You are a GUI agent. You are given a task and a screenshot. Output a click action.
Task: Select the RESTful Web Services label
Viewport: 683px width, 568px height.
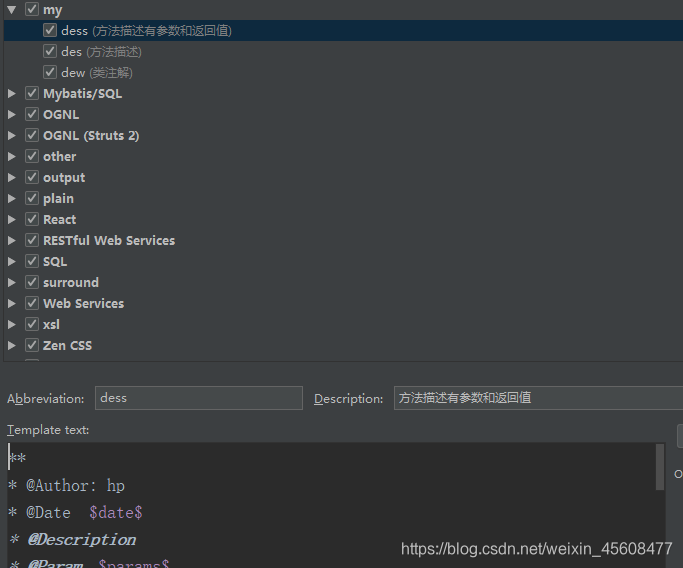pyautogui.click(x=109, y=240)
